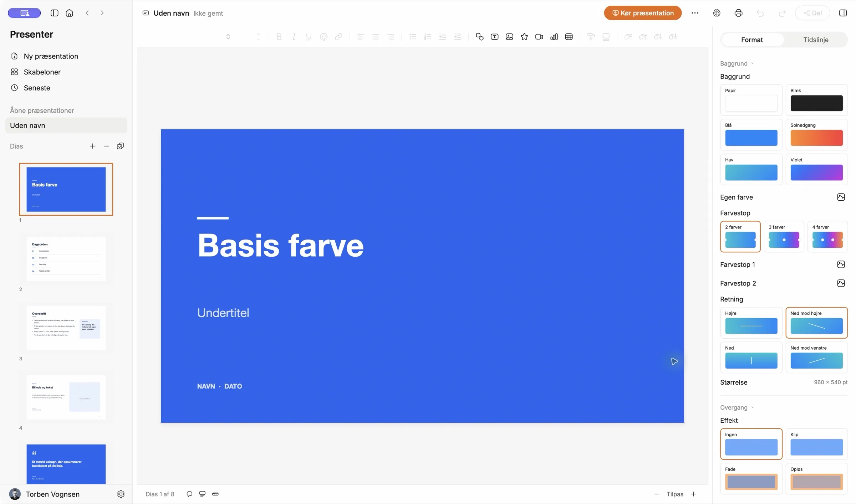This screenshot has height=504, width=856.
Task: Open slide comments in status bar
Action: tap(189, 494)
